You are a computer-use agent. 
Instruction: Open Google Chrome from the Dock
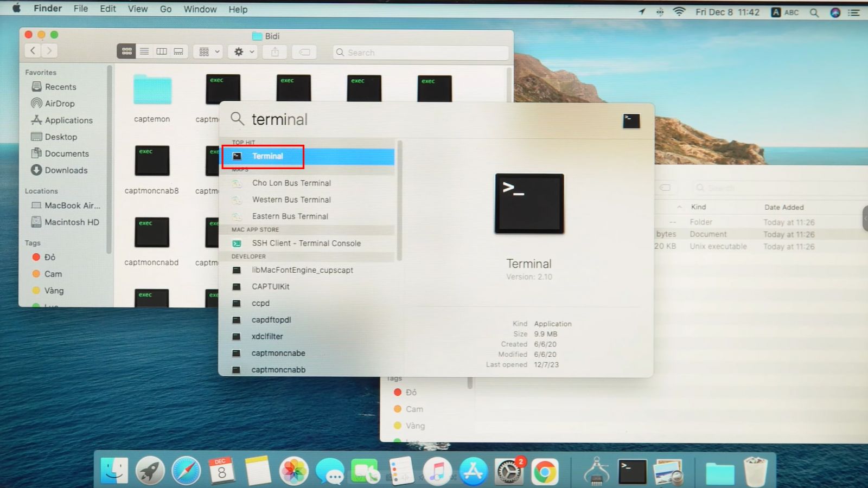(x=545, y=472)
